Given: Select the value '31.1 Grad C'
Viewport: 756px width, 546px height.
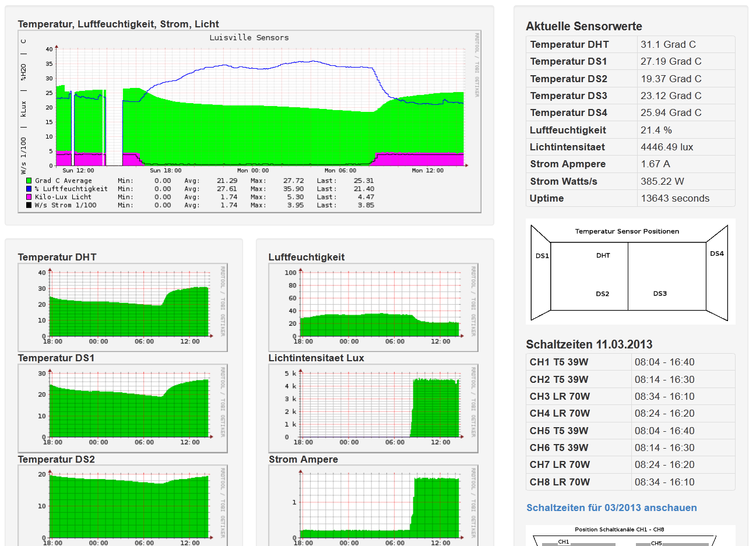Looking at the screenshot, I should coord(668,44).
